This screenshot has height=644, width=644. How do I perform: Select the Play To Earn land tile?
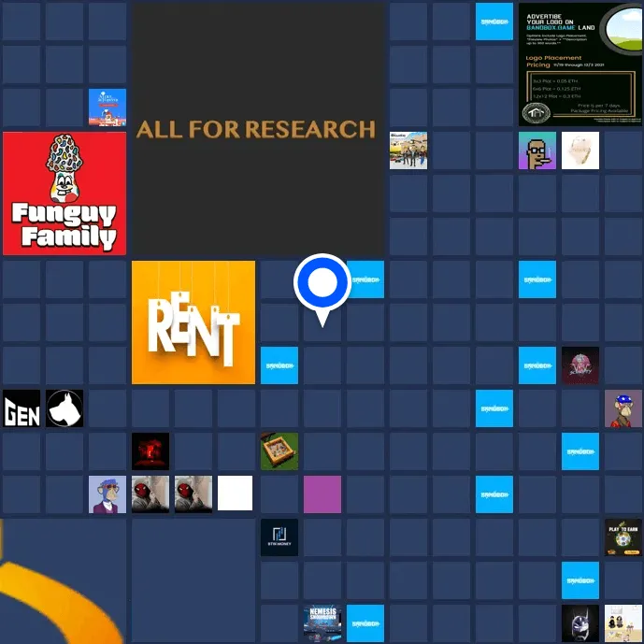pyautogui.click(x=623, y=537)
